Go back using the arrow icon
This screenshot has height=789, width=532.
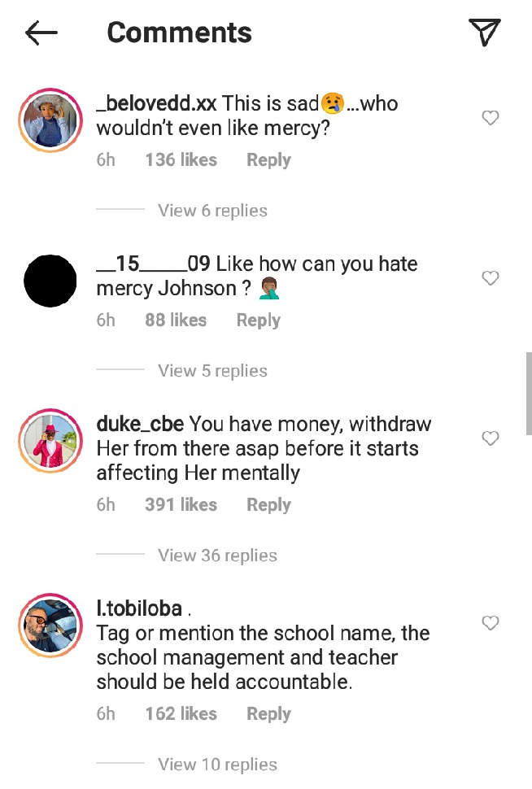41,33
